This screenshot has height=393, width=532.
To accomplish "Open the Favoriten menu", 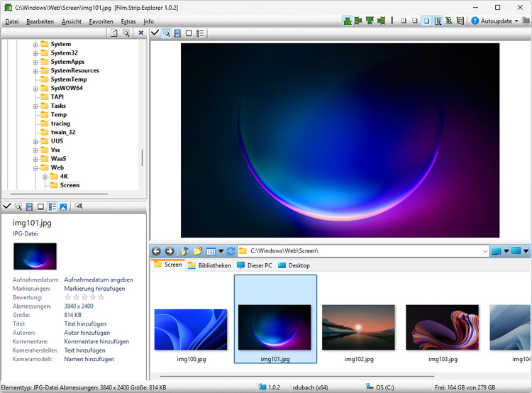I will (101, 21).
